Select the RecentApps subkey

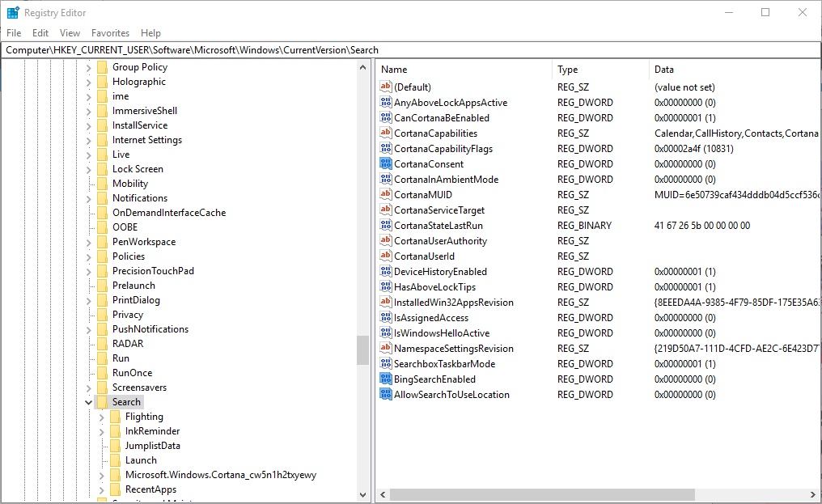[151, 489]
